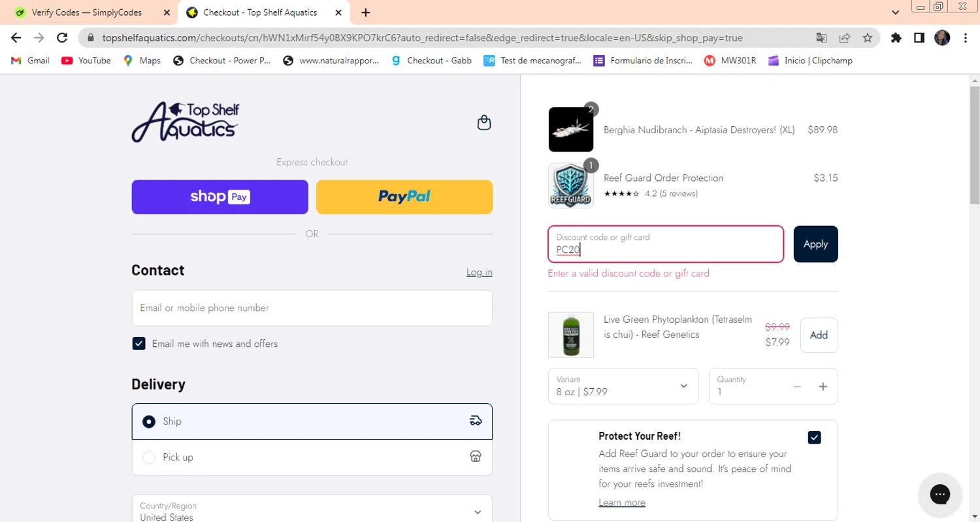Open the shopping bag cart icon
Image resolution: width=980 pixels, height=522 pixels.
coord(484,122)
